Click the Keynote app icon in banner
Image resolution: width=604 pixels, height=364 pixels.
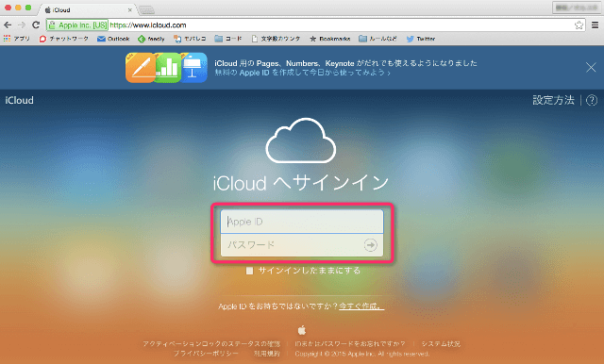(x=194, y=68)
